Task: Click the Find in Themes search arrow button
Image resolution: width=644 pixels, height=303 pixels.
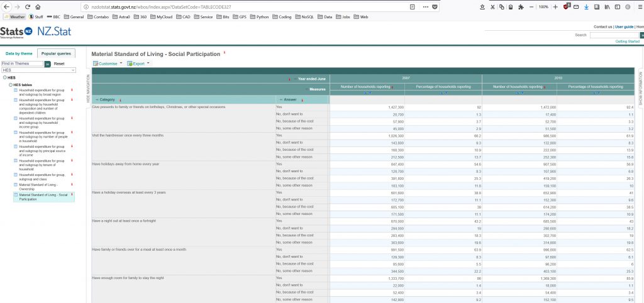Action: pos(47,63)
